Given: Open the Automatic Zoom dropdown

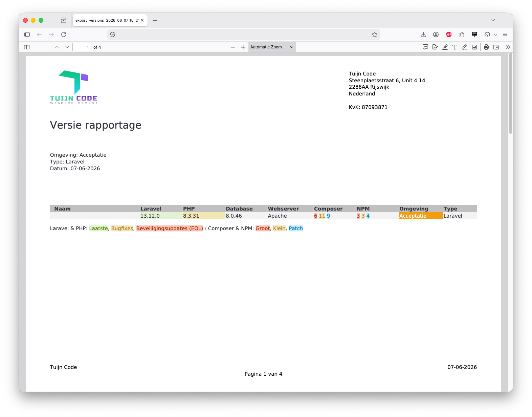Looking at the screenshot, I should pos(272,47).
